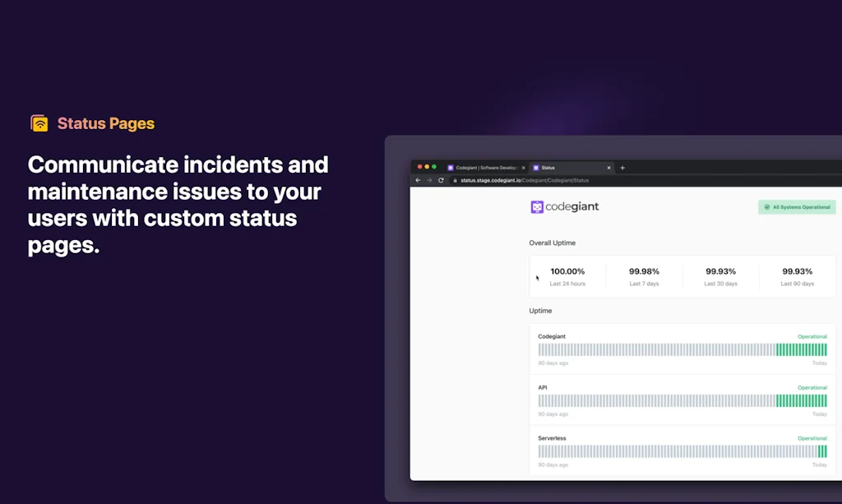This screenshot has height=504, width=842.
Task: Expand the Codegiant uptime section
Action: [x=551, y=336]
